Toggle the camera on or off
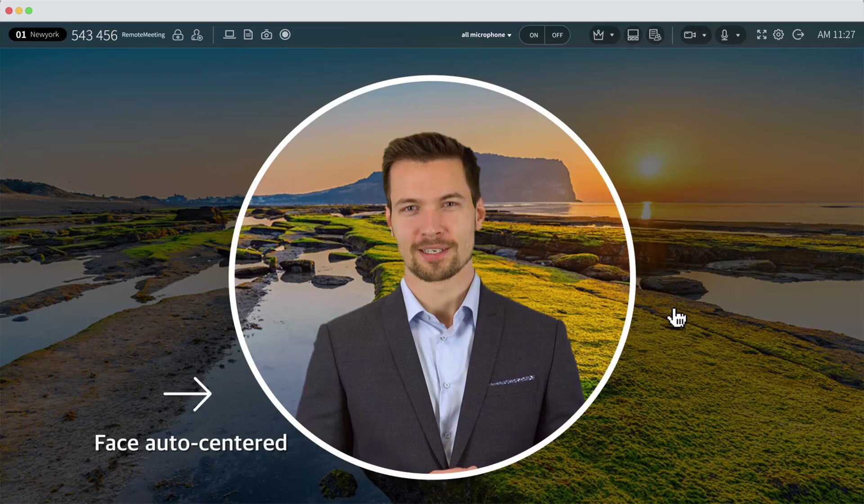 click(x=689, y=35)
